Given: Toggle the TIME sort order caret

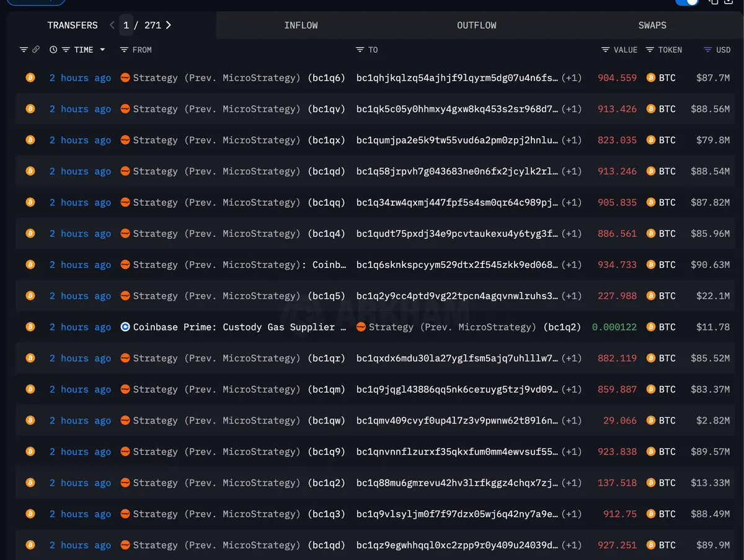Looking at the screenshot, I should coord(102,50).
